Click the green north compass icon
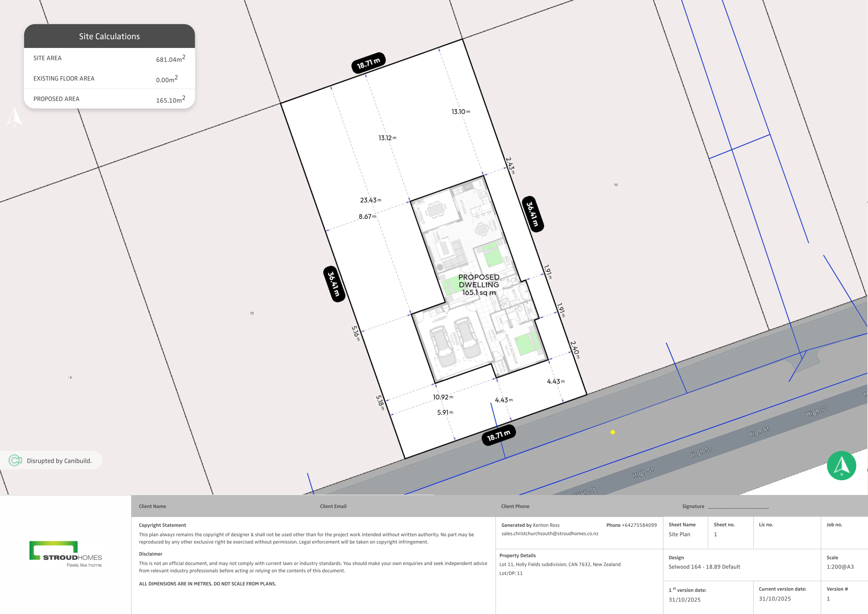Screen dimensions: 868x614 tap(841, 465)
